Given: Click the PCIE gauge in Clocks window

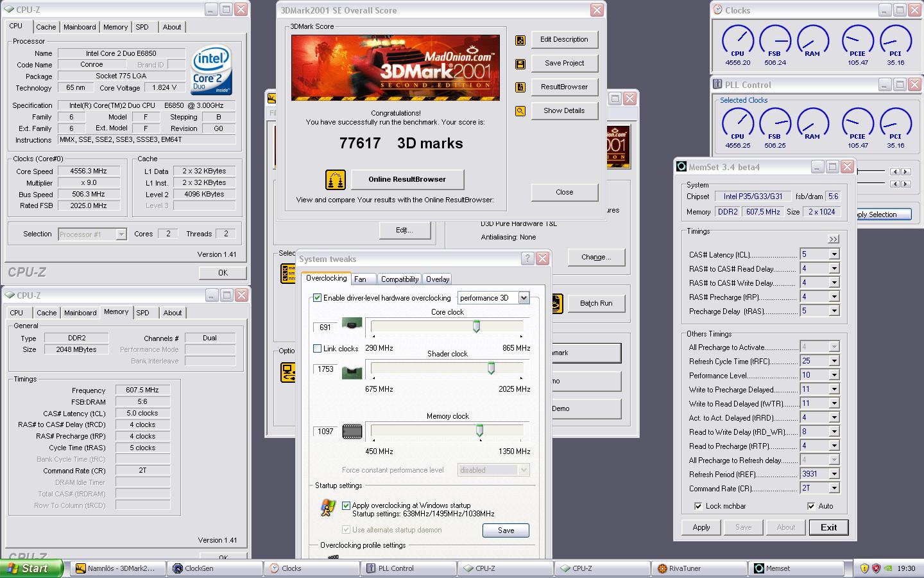Looking at the screenshot, I should (858, 40).
